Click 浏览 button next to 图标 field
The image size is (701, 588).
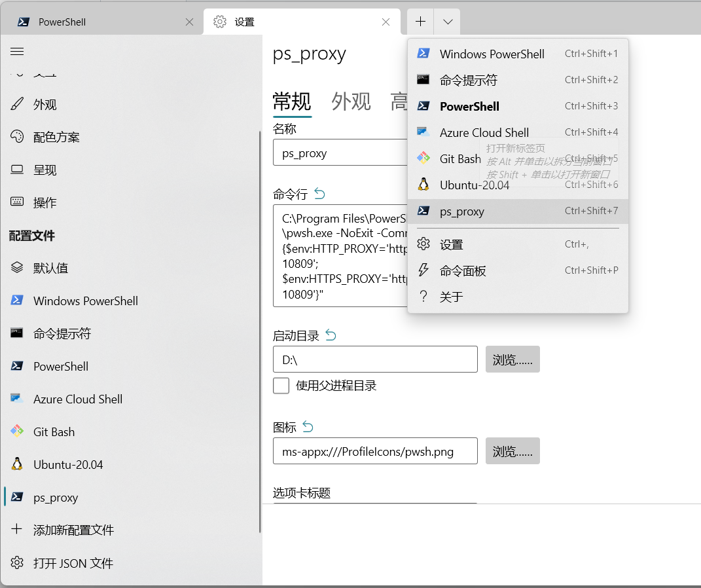coord(512,450)
